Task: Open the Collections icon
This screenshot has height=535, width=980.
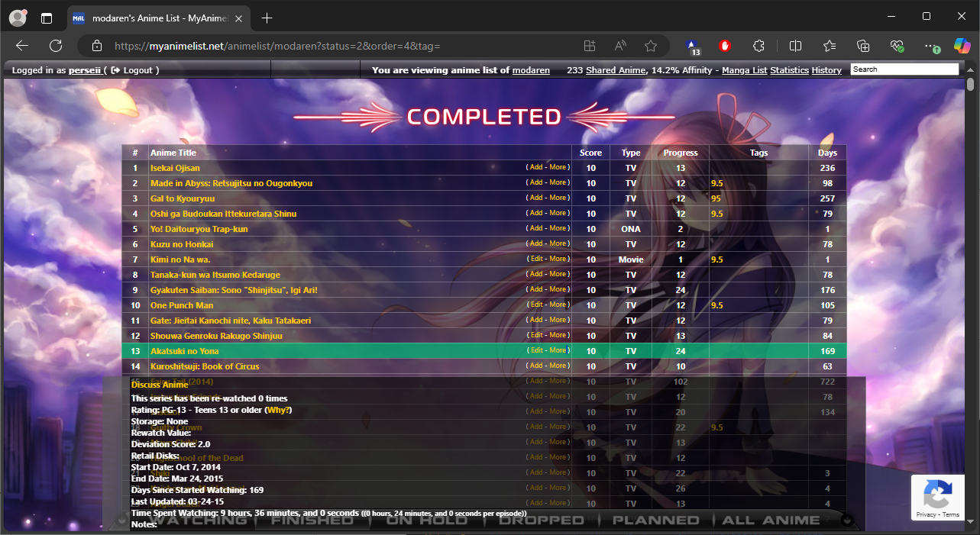Action: [863, 46]
